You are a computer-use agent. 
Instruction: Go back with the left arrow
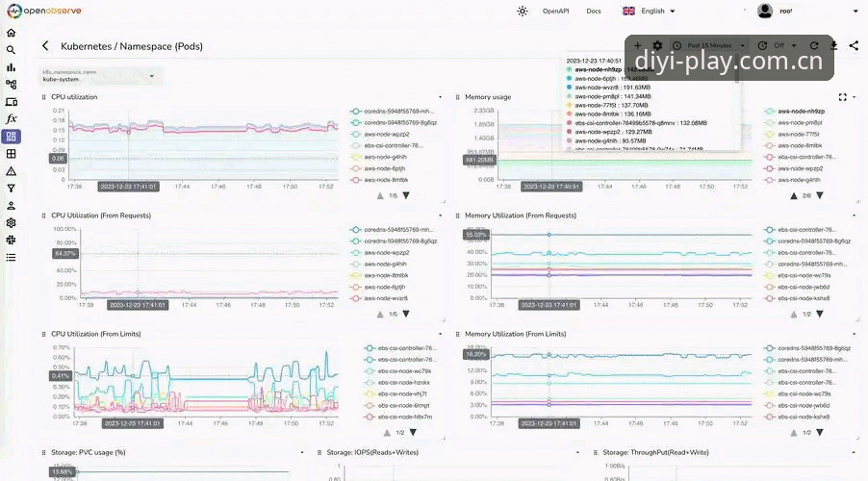(45, 46)
